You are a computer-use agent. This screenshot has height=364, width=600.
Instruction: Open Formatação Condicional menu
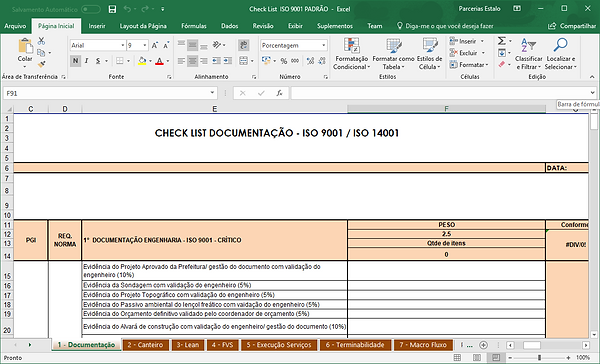click(x=351, y=54)
